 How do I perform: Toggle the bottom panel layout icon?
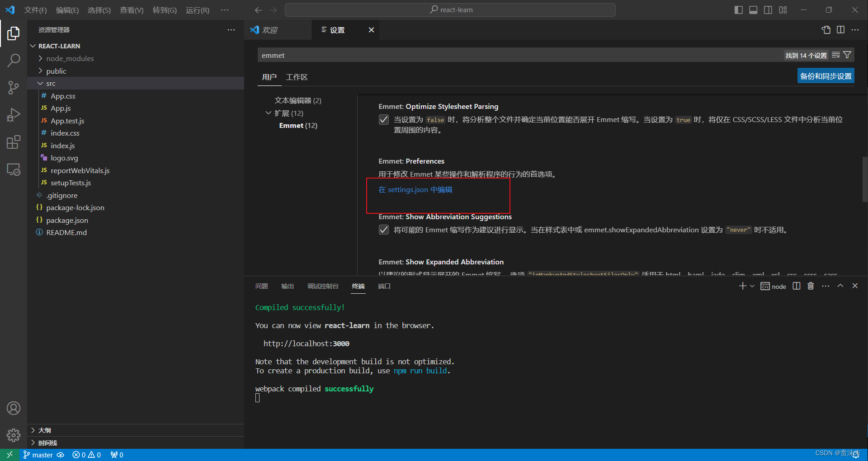753,10
